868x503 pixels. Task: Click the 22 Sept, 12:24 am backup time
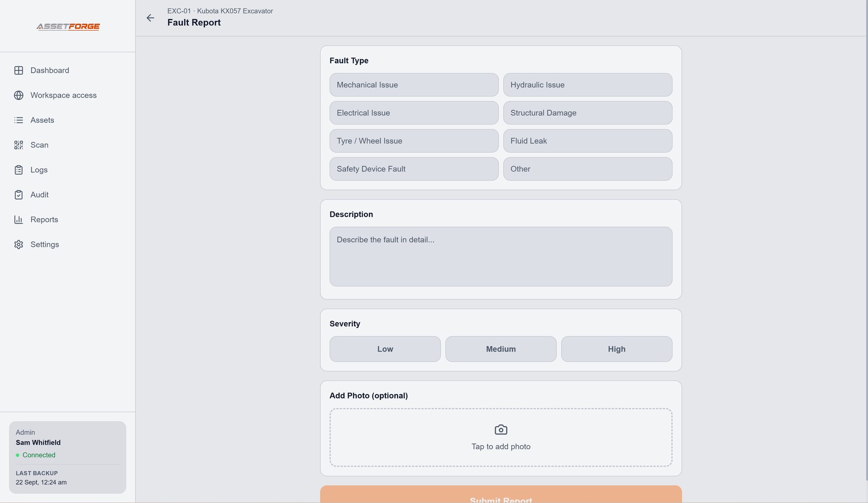pyautogui.click(x=41, y=483)
